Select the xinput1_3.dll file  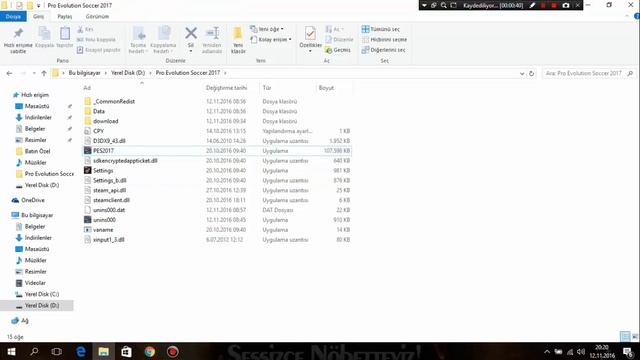pyautogui.click(x=216, y=240)
